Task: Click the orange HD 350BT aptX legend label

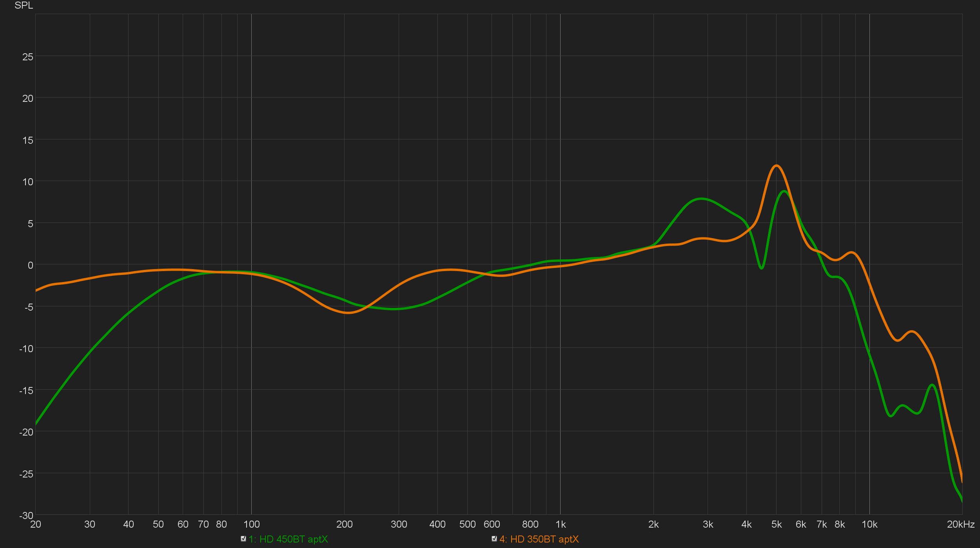Action: point(539,539)
